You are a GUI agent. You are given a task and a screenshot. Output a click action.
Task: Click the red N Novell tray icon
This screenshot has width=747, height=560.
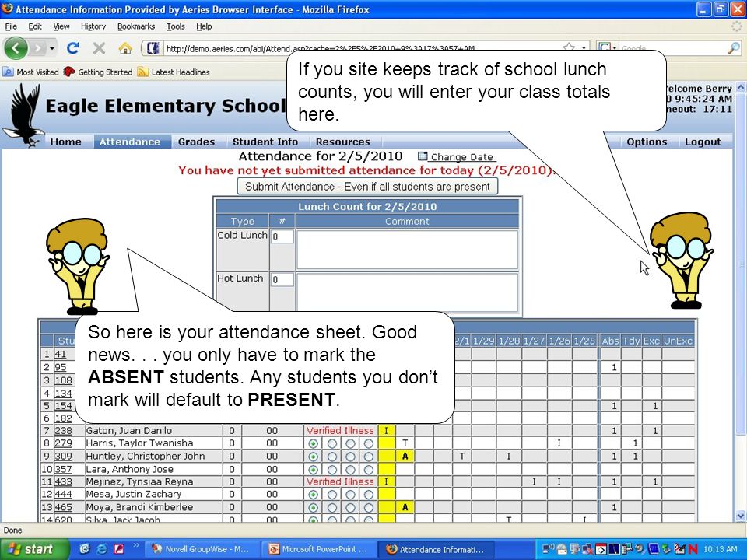click(693, 550)
